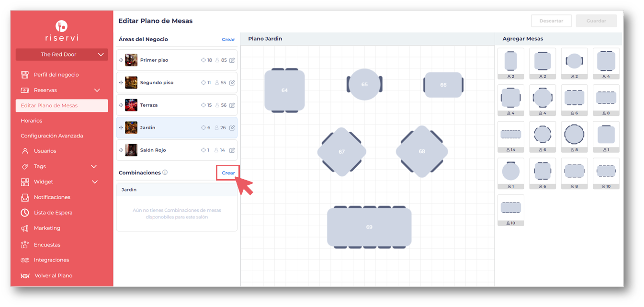
Task: Open the Marketing megaphone entry
Action: pyautogui.click(x=41, y=228)
